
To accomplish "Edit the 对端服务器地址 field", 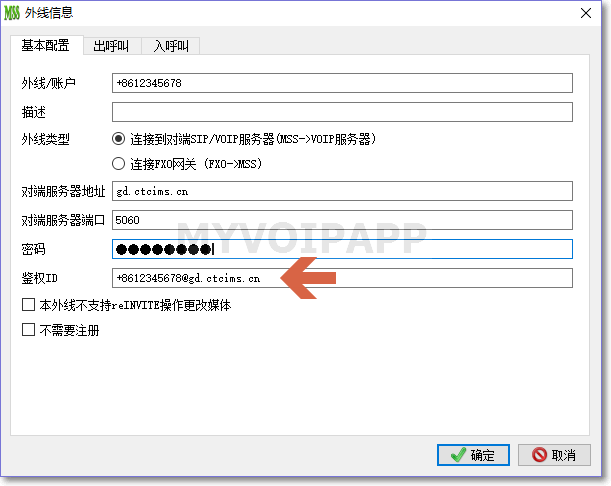I will pyautogui.click(x=341, y=191).
